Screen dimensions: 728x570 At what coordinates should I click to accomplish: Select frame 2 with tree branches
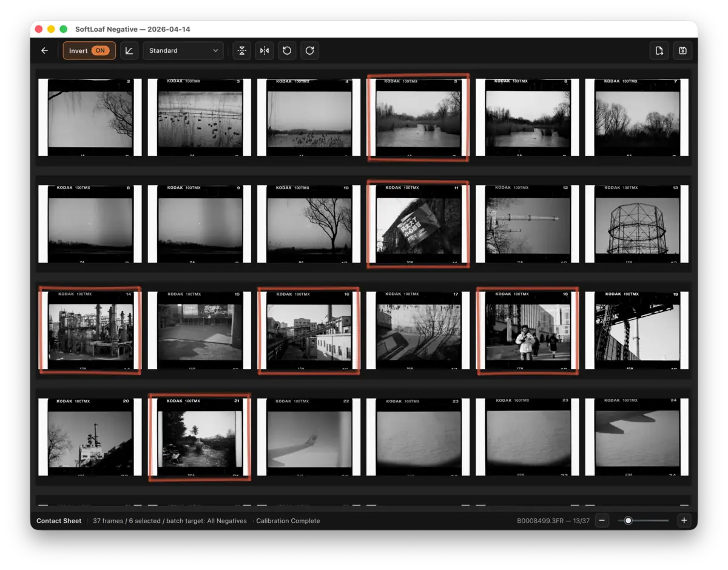(x=90, y=117)
